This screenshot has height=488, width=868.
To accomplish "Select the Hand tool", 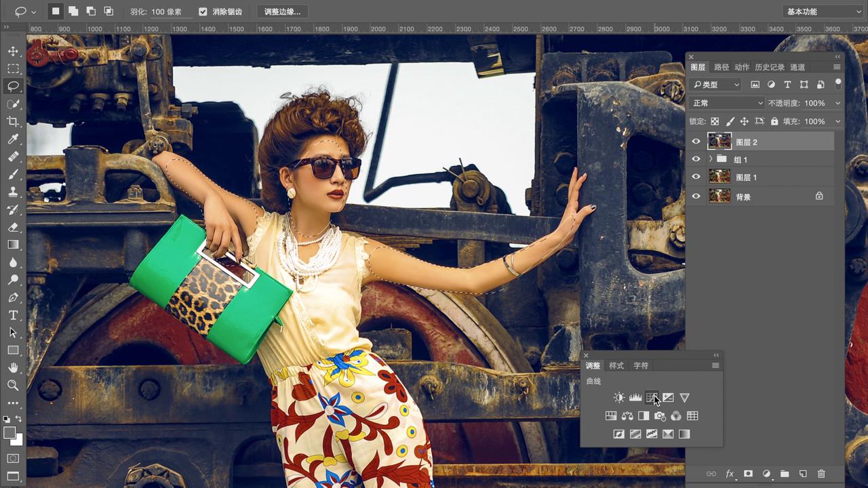I will tap(13, 368).
